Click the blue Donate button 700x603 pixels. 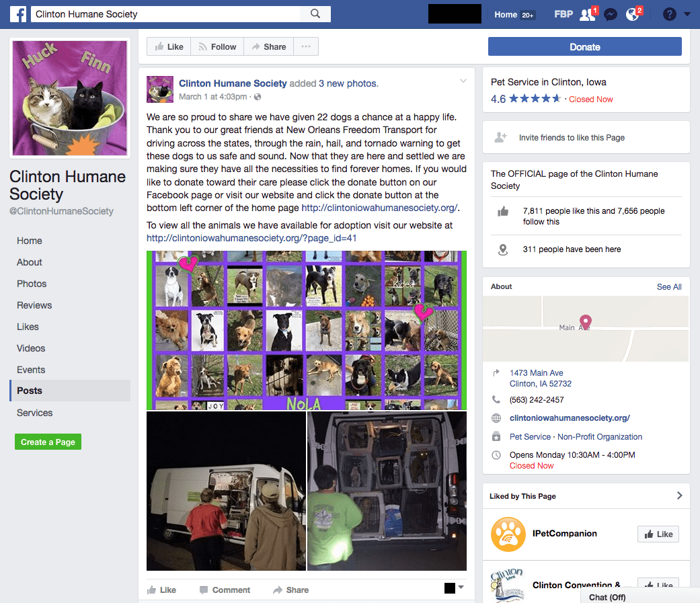pyautogui.click(x=585, y=46)
